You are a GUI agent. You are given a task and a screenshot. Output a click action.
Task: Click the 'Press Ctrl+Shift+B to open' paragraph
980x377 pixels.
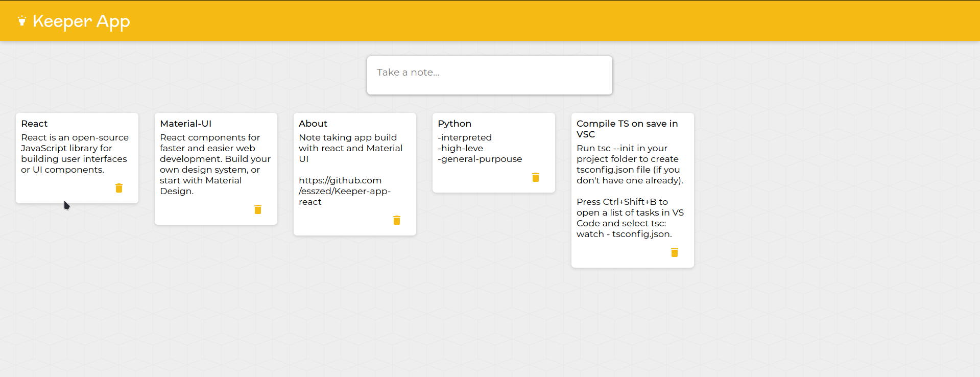click(x=630, y=218)
